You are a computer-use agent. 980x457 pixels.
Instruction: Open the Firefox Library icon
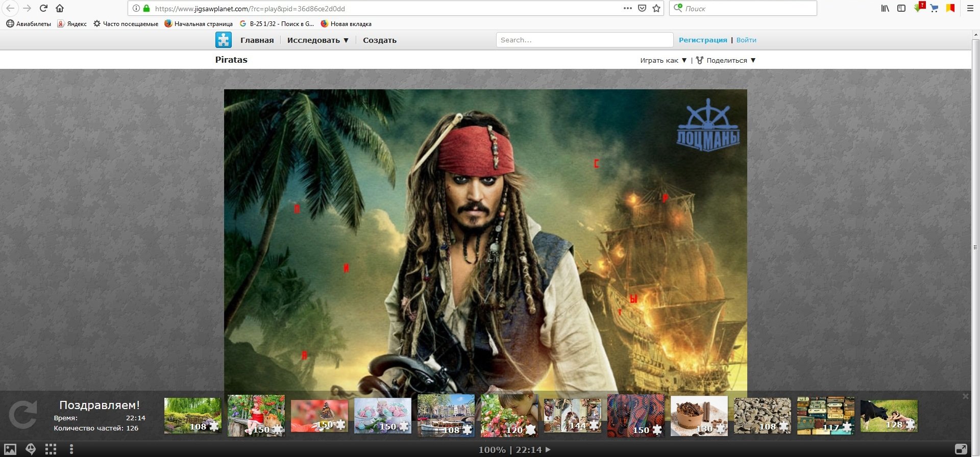coord(885,8)
